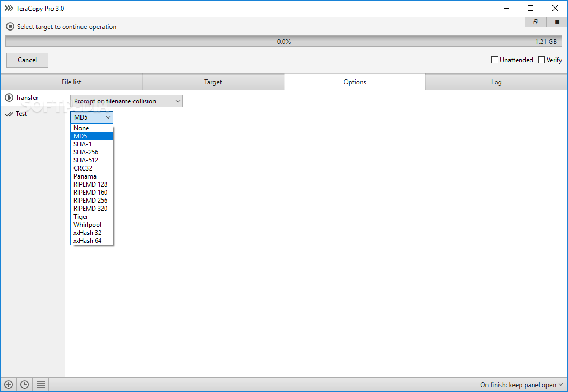Click the Cancel button
568x392 pixels.
27,60
